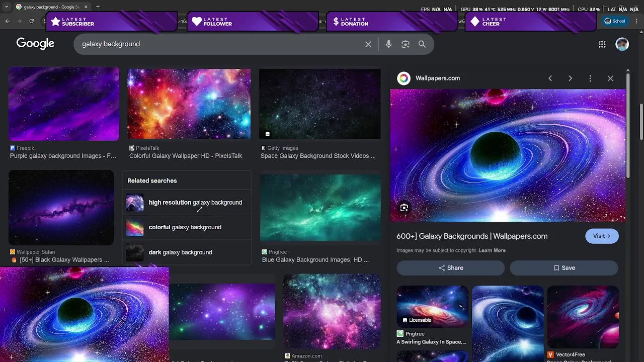The height and width of the screenshot is (362, 644).
Task: Select colorful galaxy background suggestion
Action: coord(187,227)
